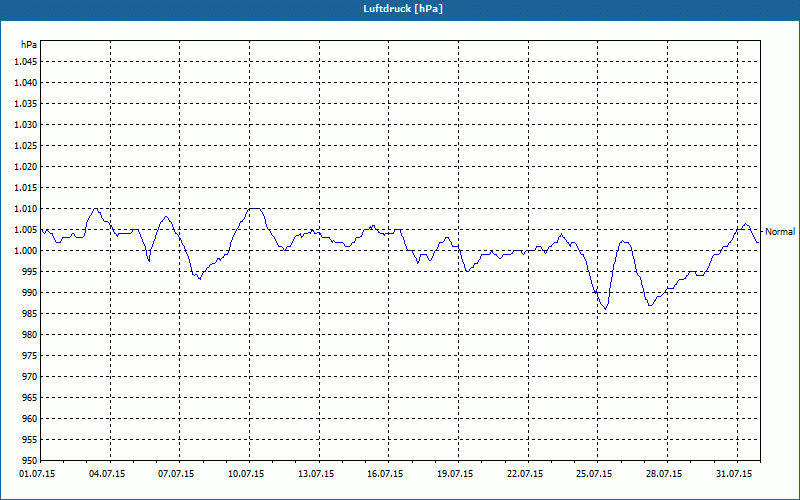The height and width of the screenshot is (500, 800).
Task: Select the 19.07.15 date label
Action: 455,474
